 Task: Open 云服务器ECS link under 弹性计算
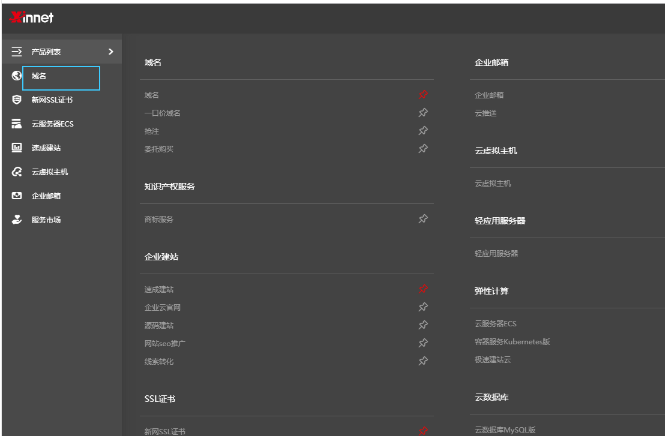pos(495,324)
